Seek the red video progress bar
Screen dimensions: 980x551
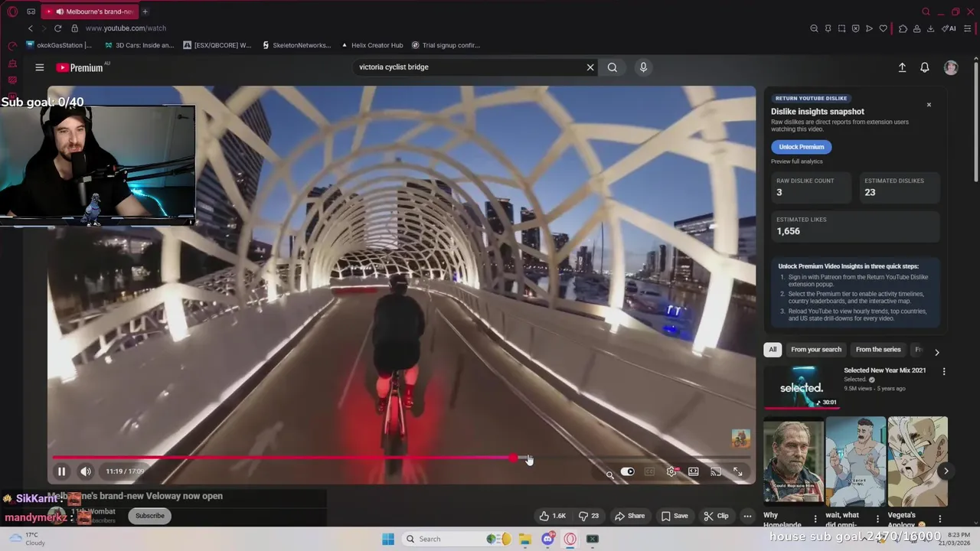click(x=401, y=458)
